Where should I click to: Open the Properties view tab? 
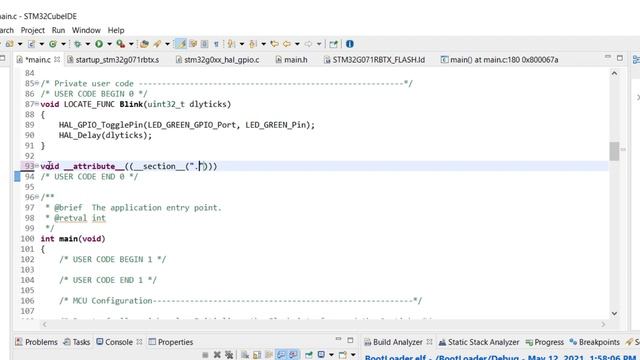171,342
